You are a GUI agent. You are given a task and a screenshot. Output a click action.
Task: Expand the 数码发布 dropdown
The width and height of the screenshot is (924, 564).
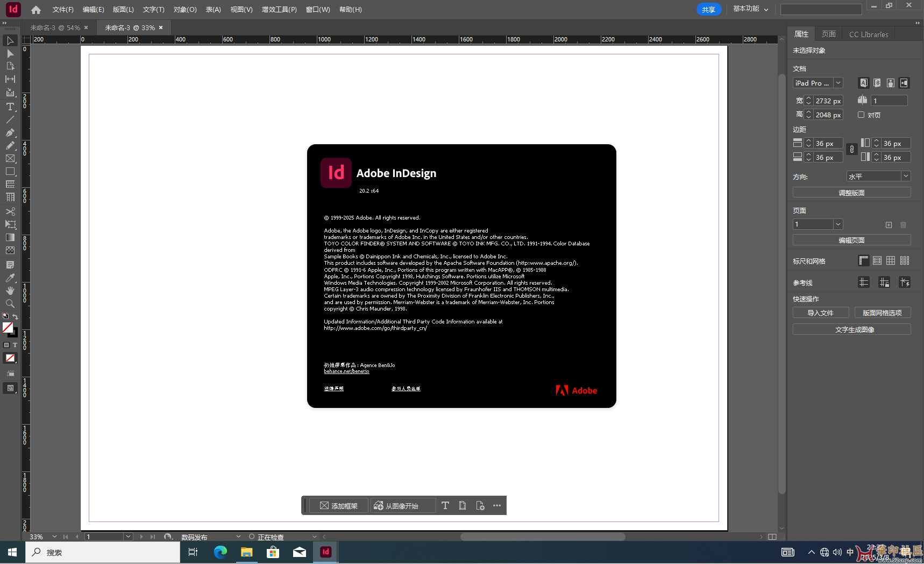click(x=238, y=537)
